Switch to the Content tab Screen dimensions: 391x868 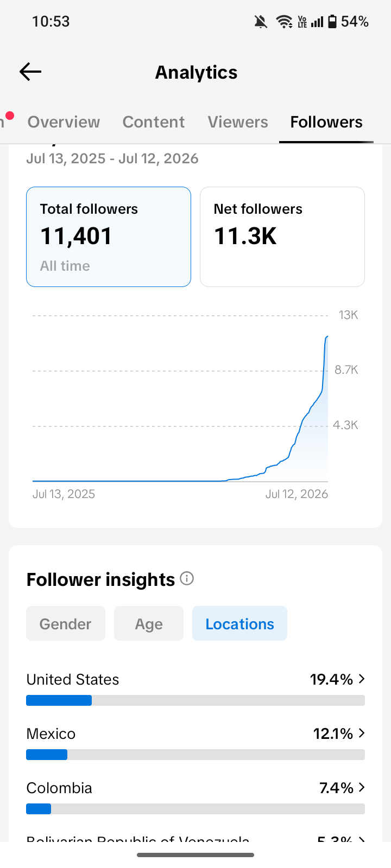tap(154, 122)
